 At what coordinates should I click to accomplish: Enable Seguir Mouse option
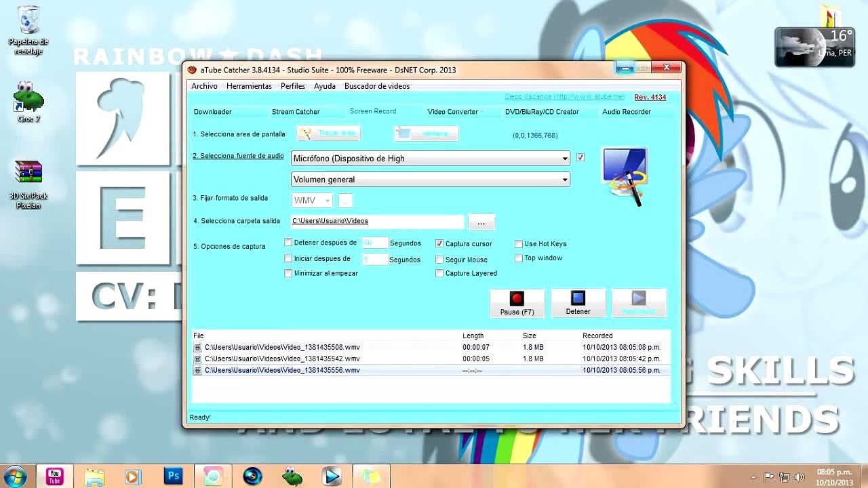tap(439, 260)
